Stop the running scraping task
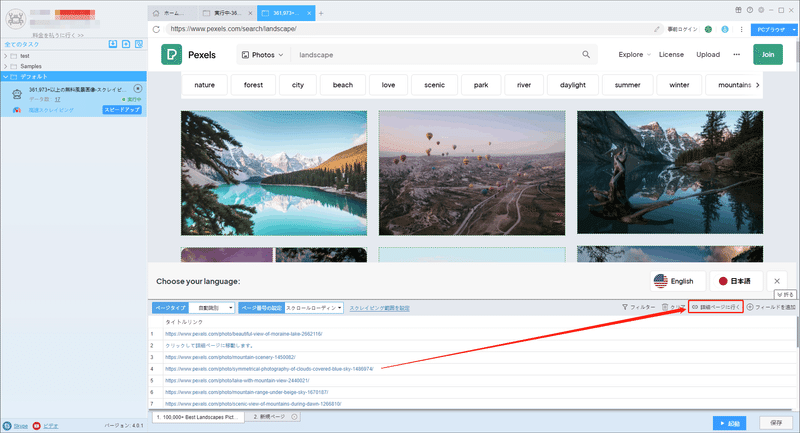This screenshot has height=433, width=800. (137, 89)
